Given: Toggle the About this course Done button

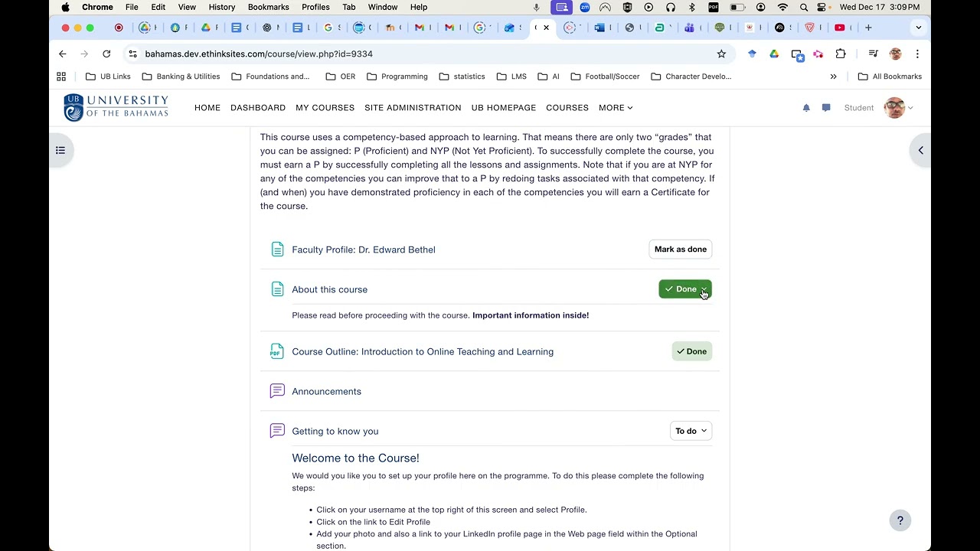Looking at the screenshot, I should (x=685, y=289).
